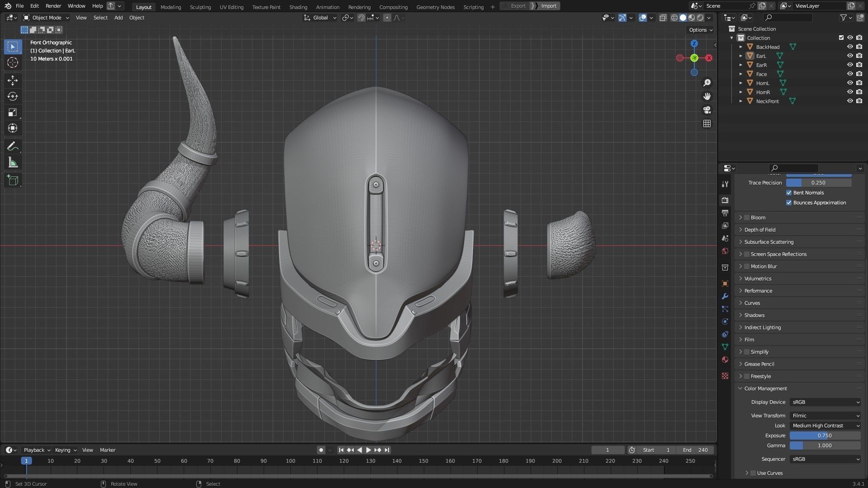Viewport: 868px width, 488px height.
Task: Open the Global orientation dropdown
Action: click(320, 18)
